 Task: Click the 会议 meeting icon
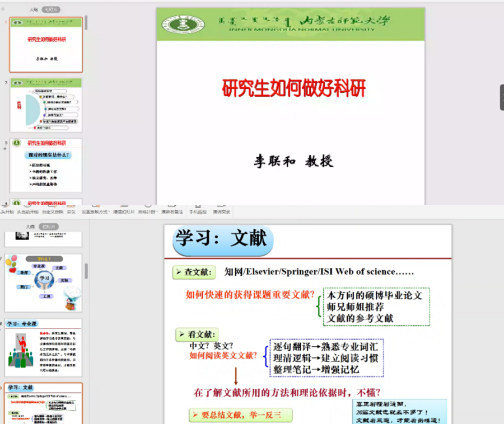(71, 211)
